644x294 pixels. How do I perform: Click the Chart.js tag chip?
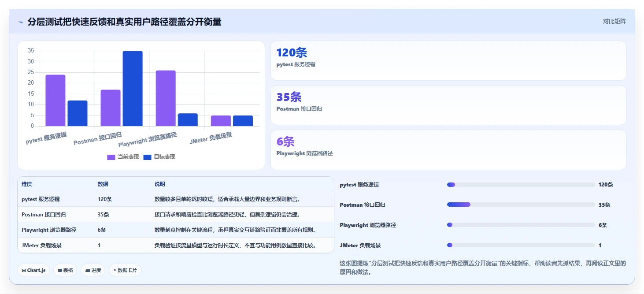(x=33, y=270)
